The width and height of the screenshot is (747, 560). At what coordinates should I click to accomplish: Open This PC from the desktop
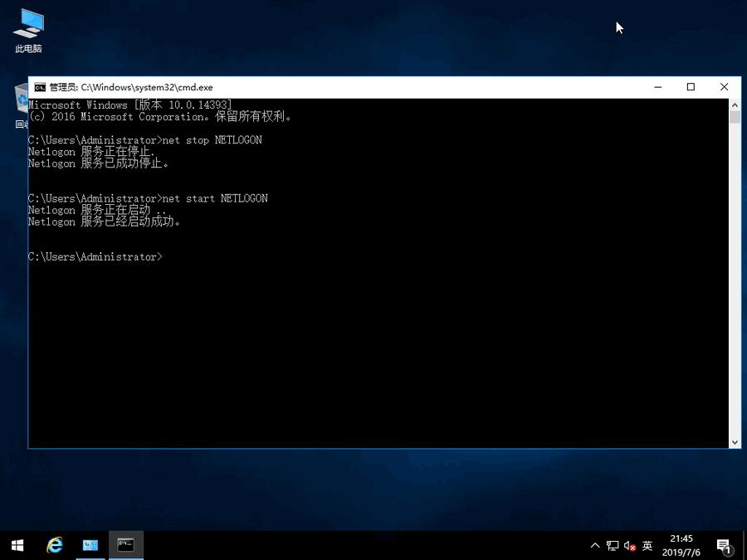[x=27, y=29]
